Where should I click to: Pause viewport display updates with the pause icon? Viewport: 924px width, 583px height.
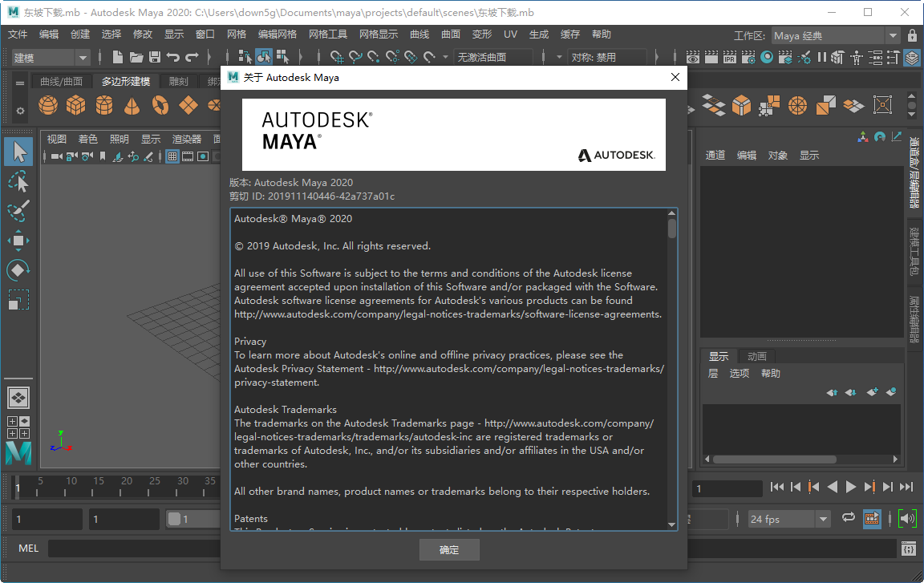click(x=821, y=58)
